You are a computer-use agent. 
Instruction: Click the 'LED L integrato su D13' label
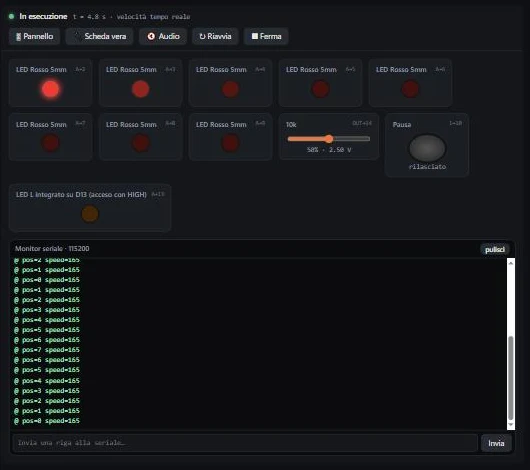click(x=81, y=195)
